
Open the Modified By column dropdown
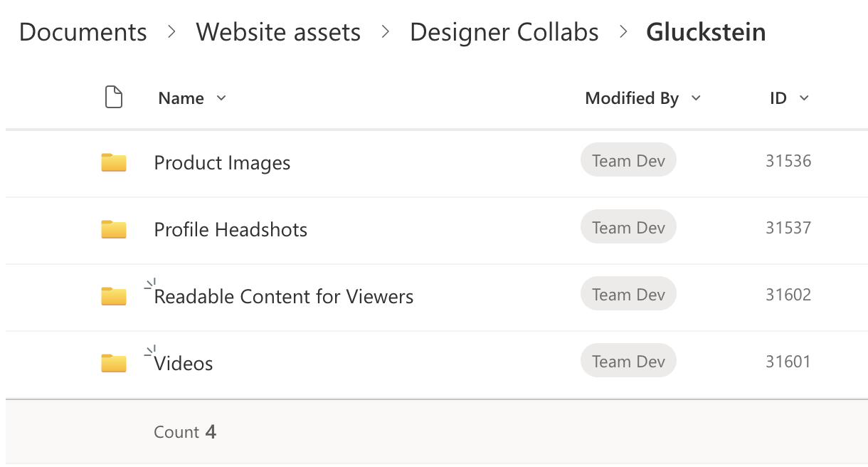696,98
